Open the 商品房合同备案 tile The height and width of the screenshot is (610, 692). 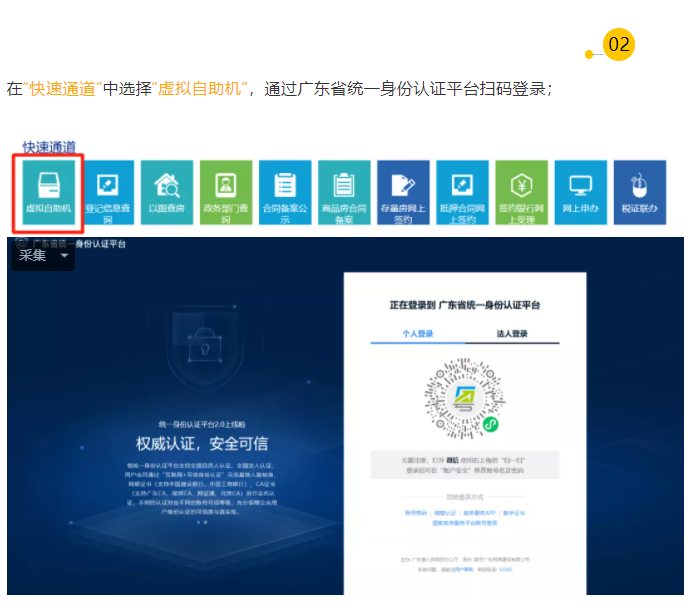coord(344,192)
